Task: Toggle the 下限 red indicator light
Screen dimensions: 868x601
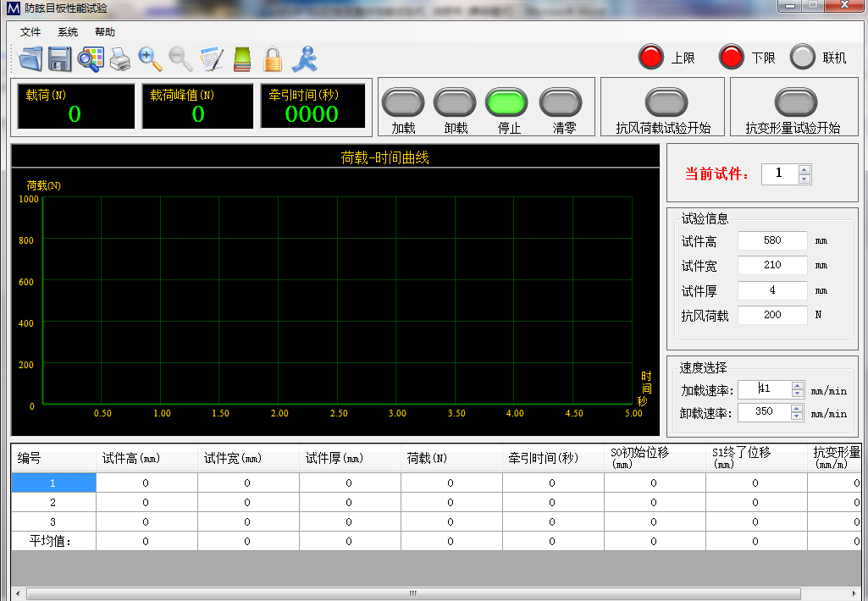Action: (732, 57)
